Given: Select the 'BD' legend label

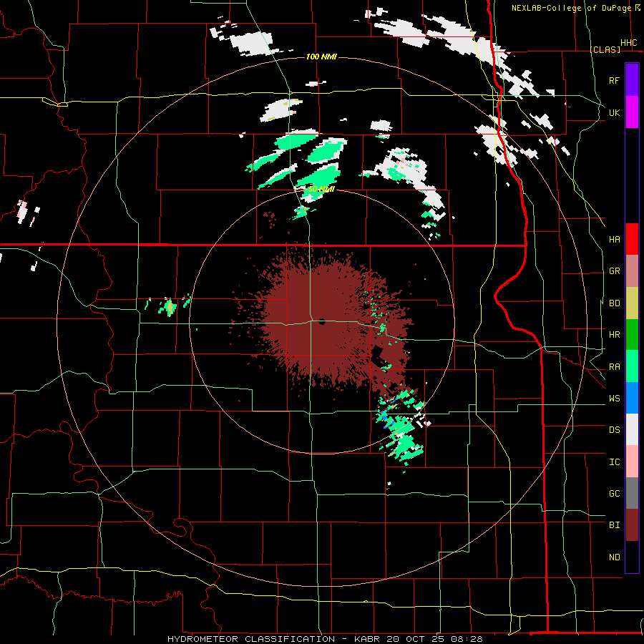Looking at the screenshot, I should coord(614,303).
